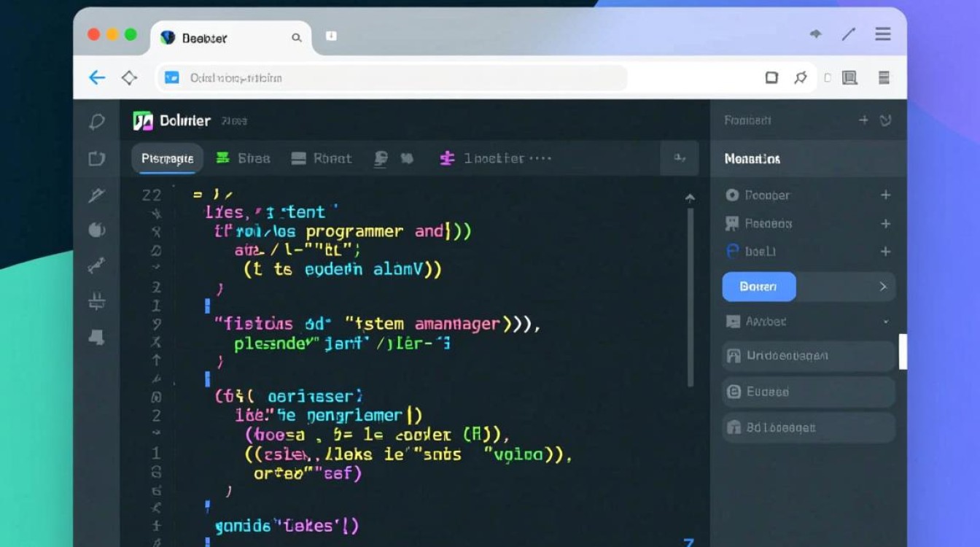The width and height of the screenshot is (980, 547).
Task: Open the browser hamburger menu
Action: (883, 34)
